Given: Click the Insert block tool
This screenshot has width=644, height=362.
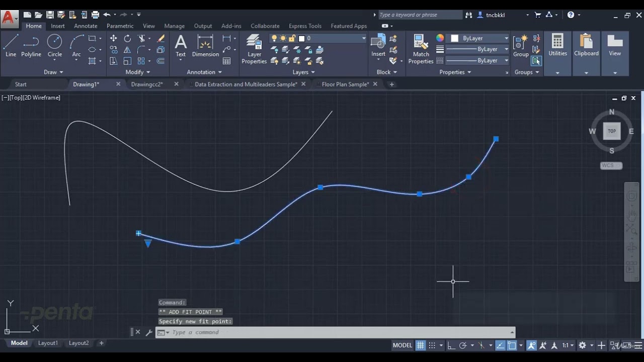Looking at the screenshot, I should (x=378, y=46).
